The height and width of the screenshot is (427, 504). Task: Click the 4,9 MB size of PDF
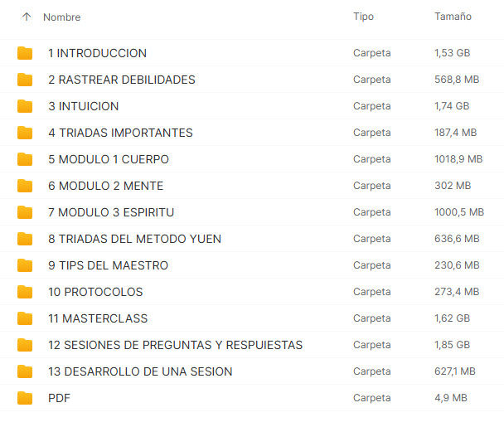(x=451, y=398)
